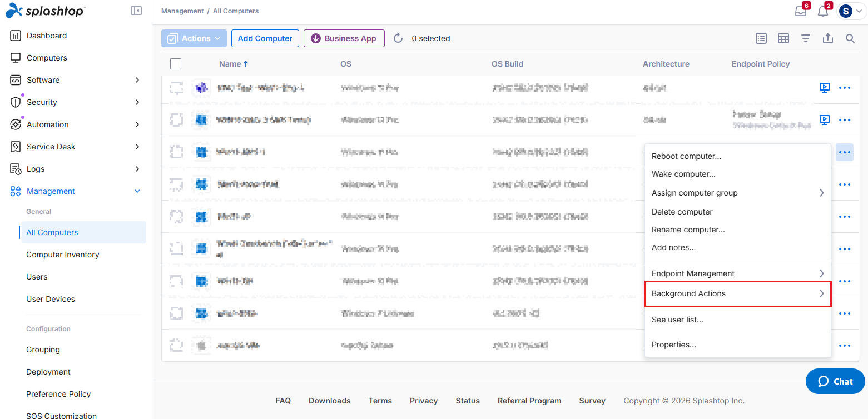Tick the select-all header checkbox
The height and width of the screenshot is (419, 868).
click(x=176, y=64)
